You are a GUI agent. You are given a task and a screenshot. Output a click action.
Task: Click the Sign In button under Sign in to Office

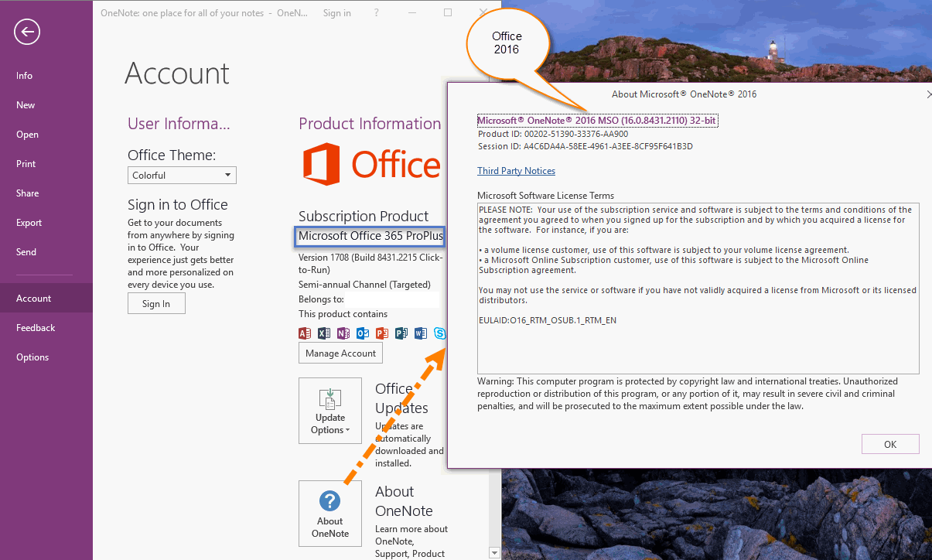156,304
